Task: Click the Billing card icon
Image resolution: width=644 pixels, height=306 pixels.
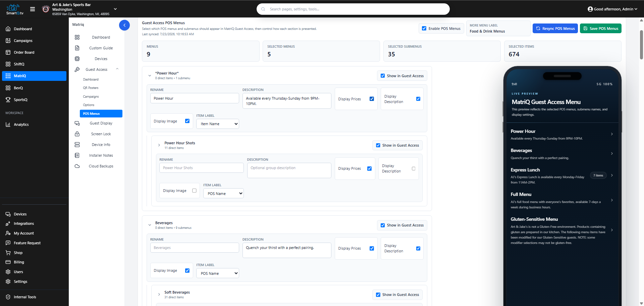Action: pos(8,262)
